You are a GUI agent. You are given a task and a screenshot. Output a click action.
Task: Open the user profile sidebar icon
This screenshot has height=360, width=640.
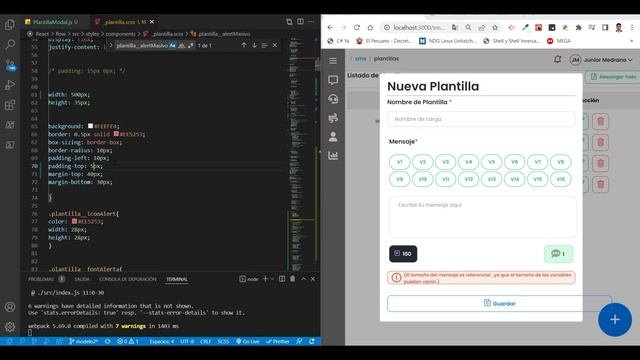(333, 137)
